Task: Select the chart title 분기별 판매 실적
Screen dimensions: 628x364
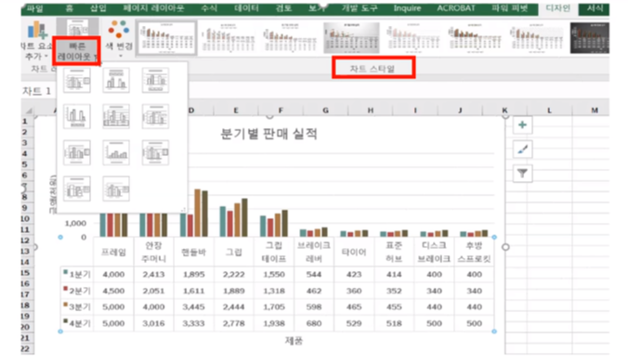Action: (x=268, y=134)
